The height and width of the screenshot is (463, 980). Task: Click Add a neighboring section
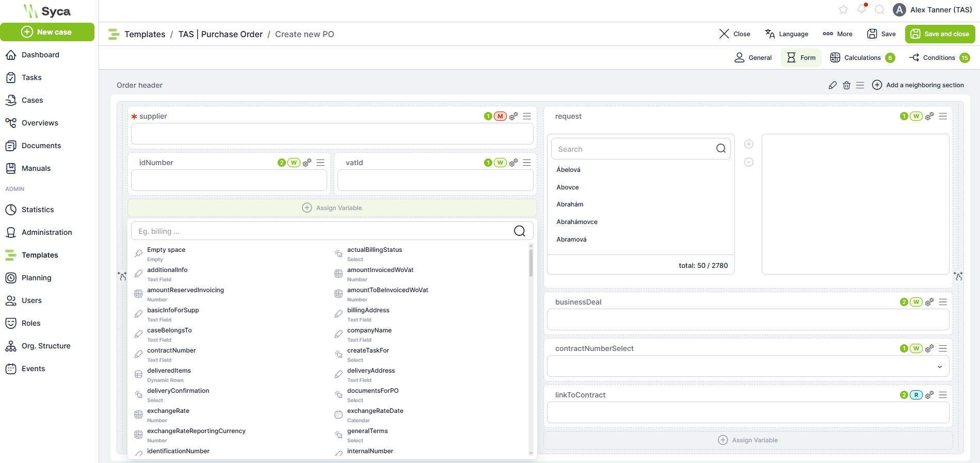(918, 85)
